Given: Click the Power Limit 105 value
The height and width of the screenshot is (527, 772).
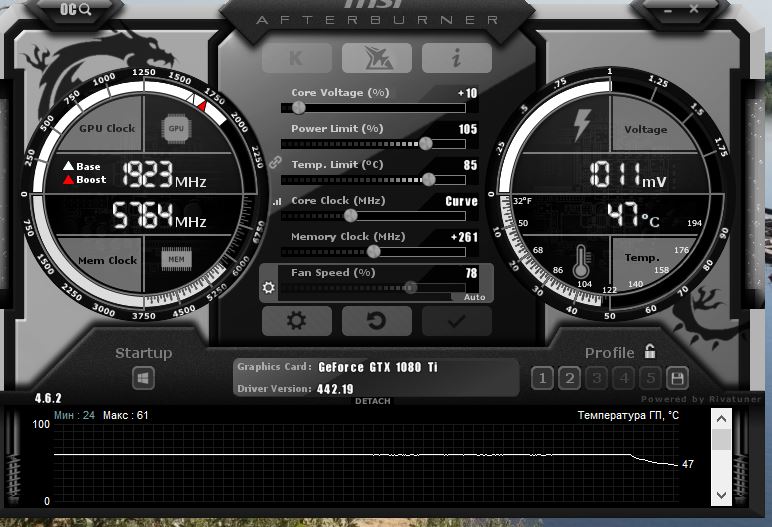Looking at the screenshot, I should [x=468, y=129].
